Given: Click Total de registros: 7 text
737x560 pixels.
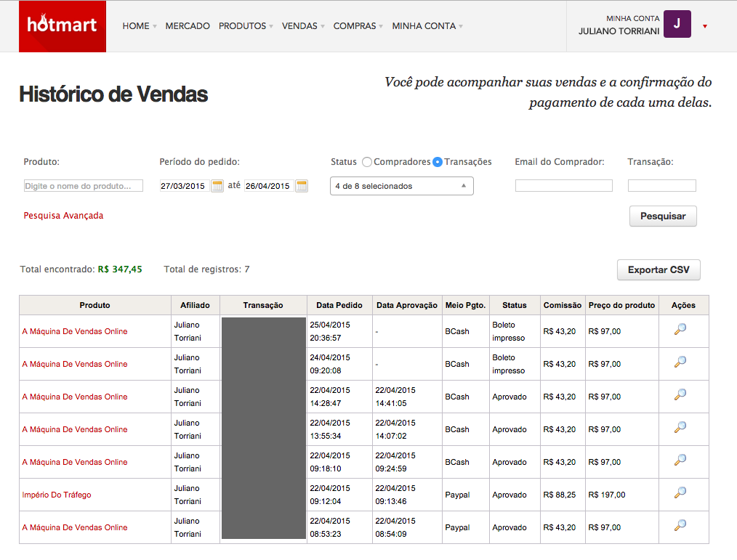Looking at the screenshot, I should pos(207,269).
